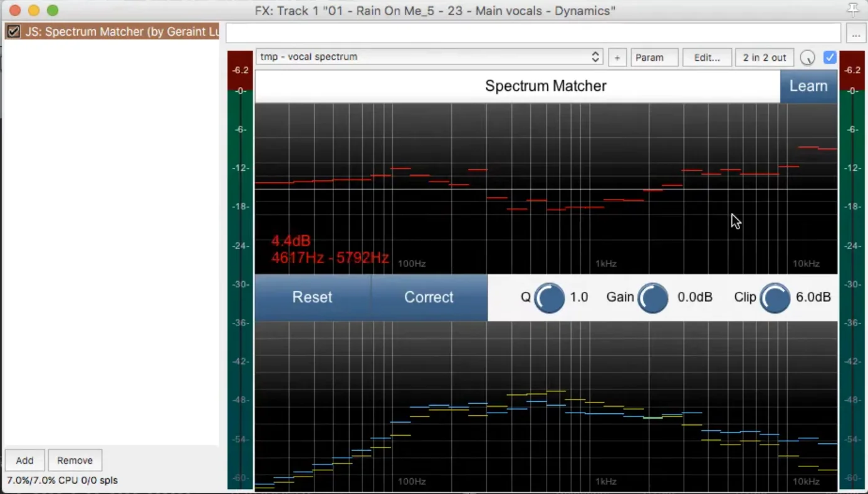Select the JS: Spectrum Matcher entry in FX list
Image resolution: width=868 pixels, height=494 pixels.
coord(112,32)
